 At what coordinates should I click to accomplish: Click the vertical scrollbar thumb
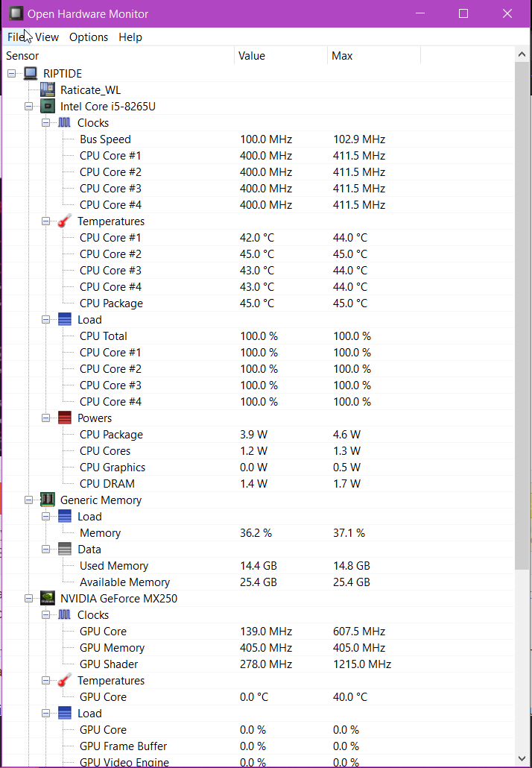click(x=522, y=315)
